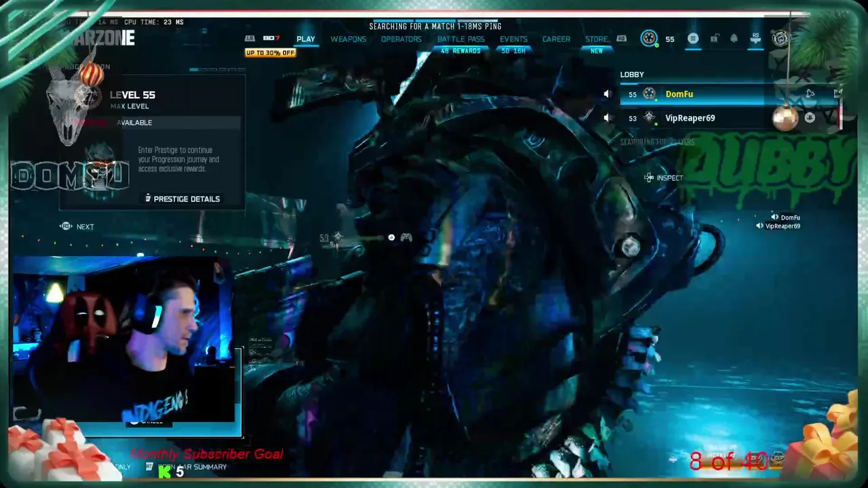
Task: Click the LOBBY heading
Action: [632, 75]
